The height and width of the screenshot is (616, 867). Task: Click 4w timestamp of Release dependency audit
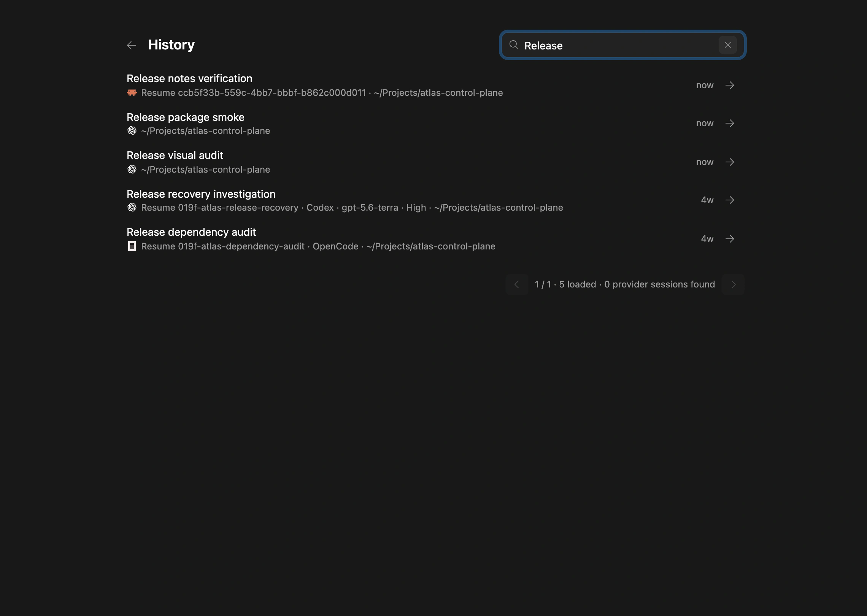click(707, 239)
